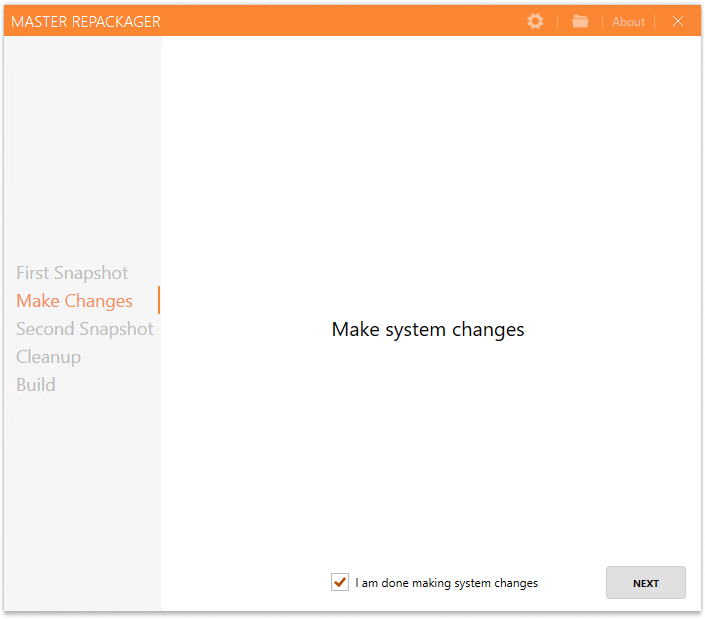Click the 'Make system changes' heading

click(428, 330)
